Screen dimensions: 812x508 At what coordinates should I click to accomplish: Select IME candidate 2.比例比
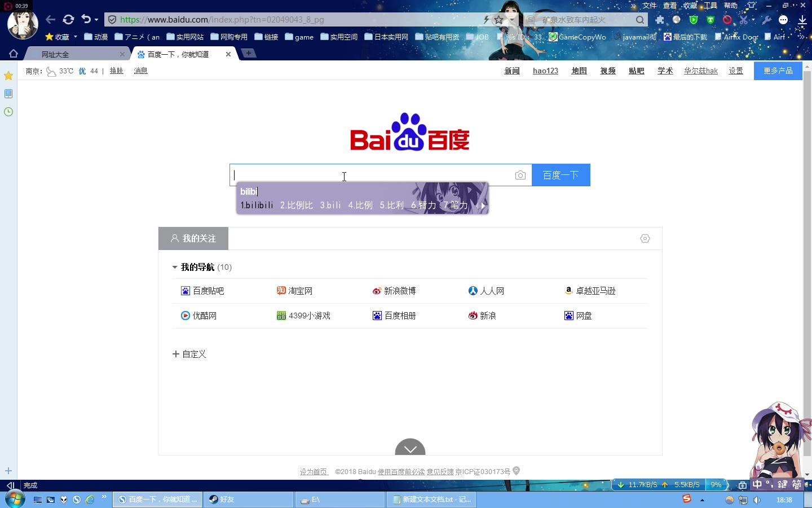[x=297, y=205]
